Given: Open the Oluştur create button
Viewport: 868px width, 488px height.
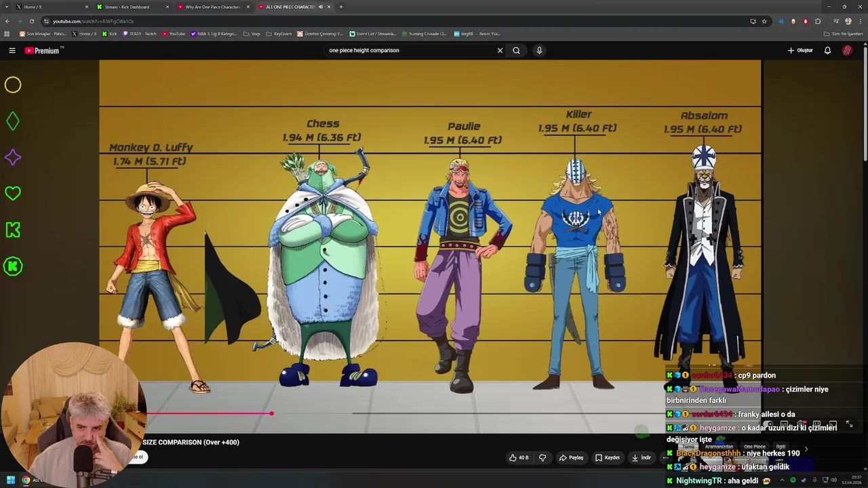Looking at the screenshot, I should pos(800,50).
